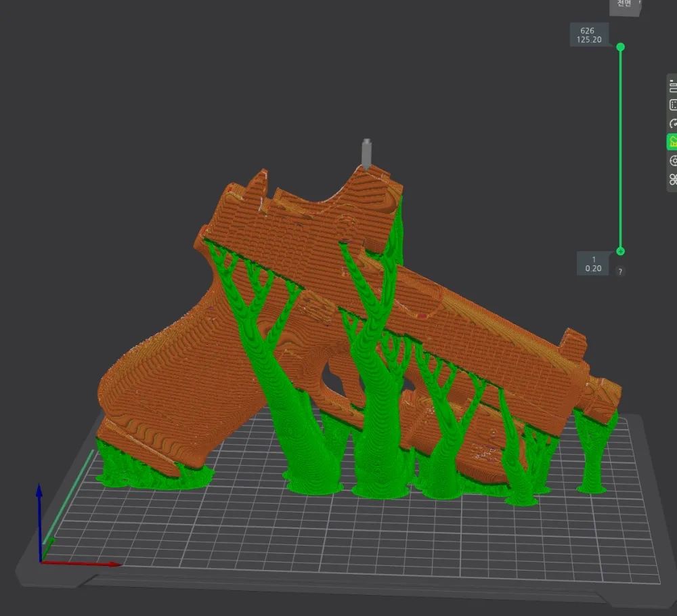Image resolution: width=677 pixels, height=616 pixels.
Task: Click the print-time clock icon in the sidebar
Action: click(673, 124)
